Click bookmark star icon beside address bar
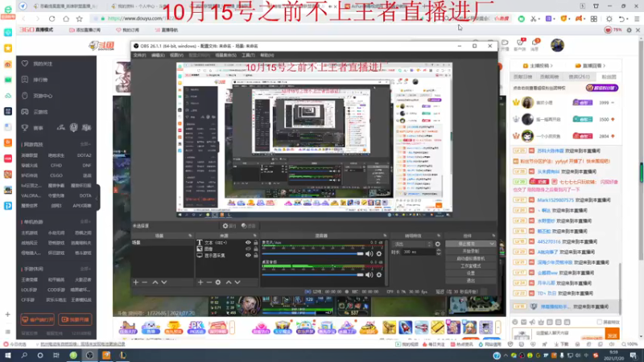644x362 pixels. [x=79, y=19]
